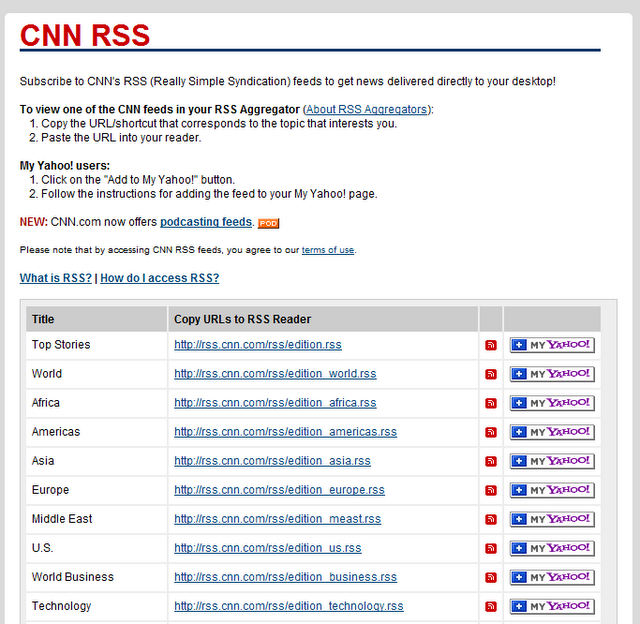Click the Middle East title cell
The image size is (640, 624).
[96, 519]
